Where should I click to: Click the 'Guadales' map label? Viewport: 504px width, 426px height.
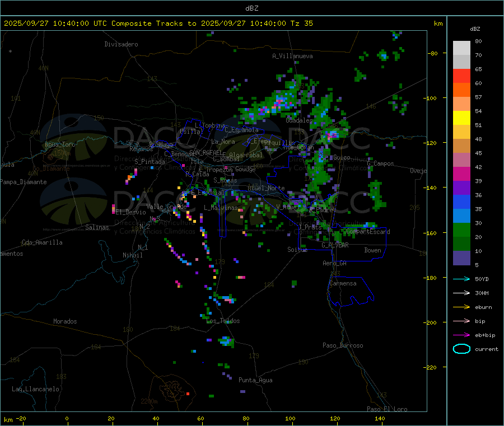[x=299, y=120]
